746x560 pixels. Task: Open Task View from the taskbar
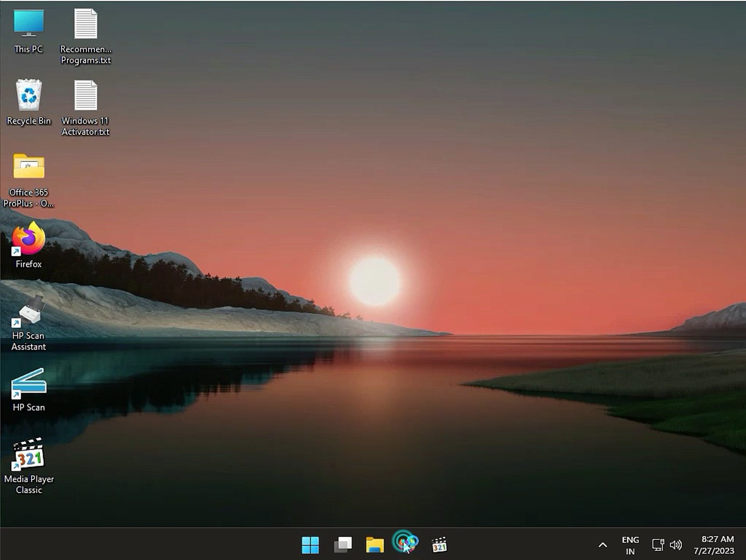343,544
